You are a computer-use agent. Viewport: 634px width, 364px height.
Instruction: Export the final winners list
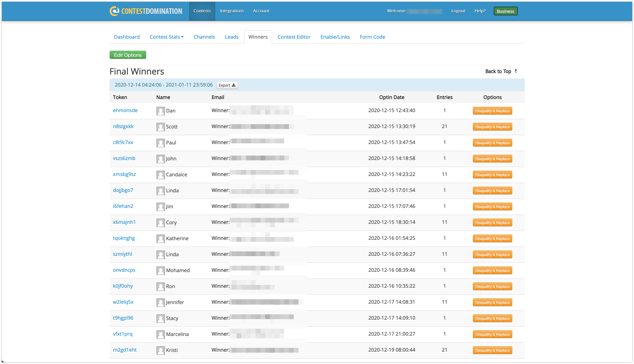coord(227,85)
